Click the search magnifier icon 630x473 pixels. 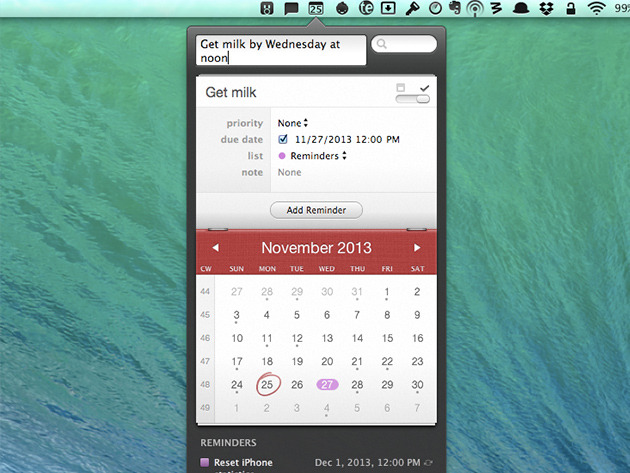(x=382, y=44)
